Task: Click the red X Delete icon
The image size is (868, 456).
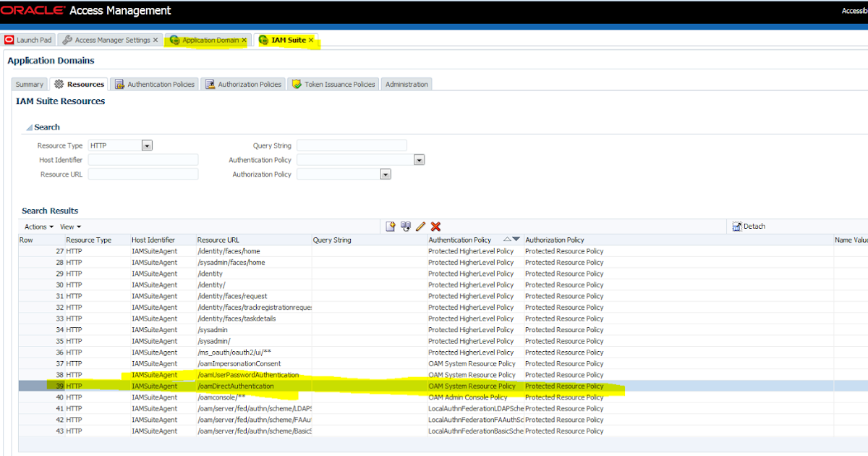Action: click(435, 227)
